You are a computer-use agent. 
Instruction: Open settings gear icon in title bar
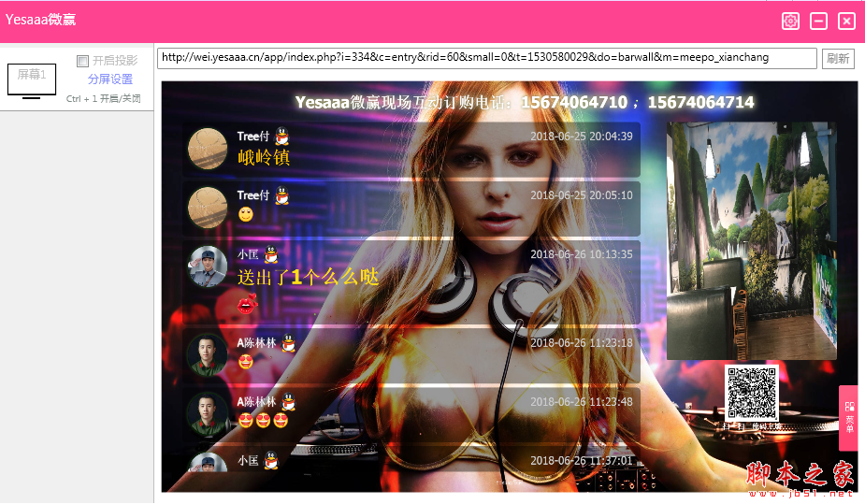point(790,22)
